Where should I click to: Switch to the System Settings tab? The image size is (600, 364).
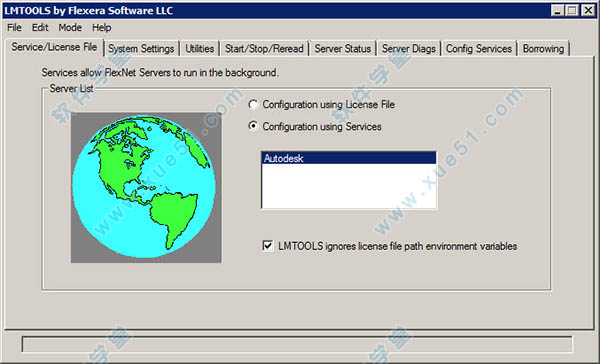[141, 49]
